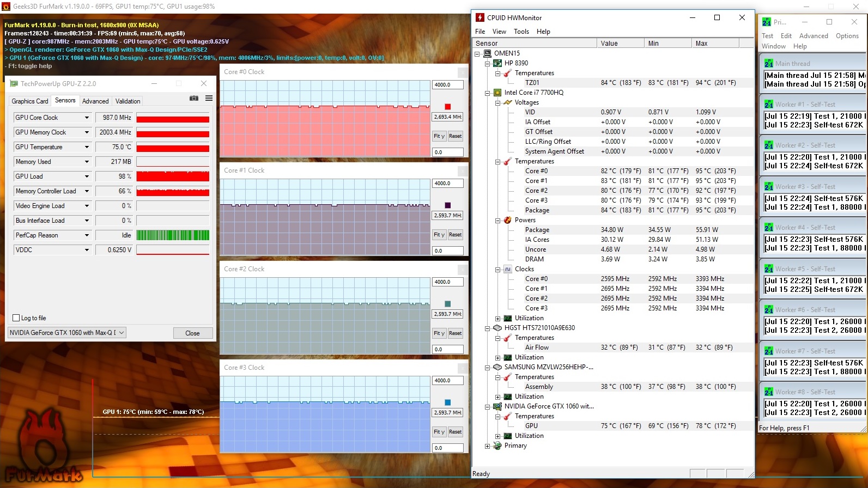The image size is (868, 488).
Task: Open the GPU Core Clock sensor dropdown
Action: [x=87, y=118]
